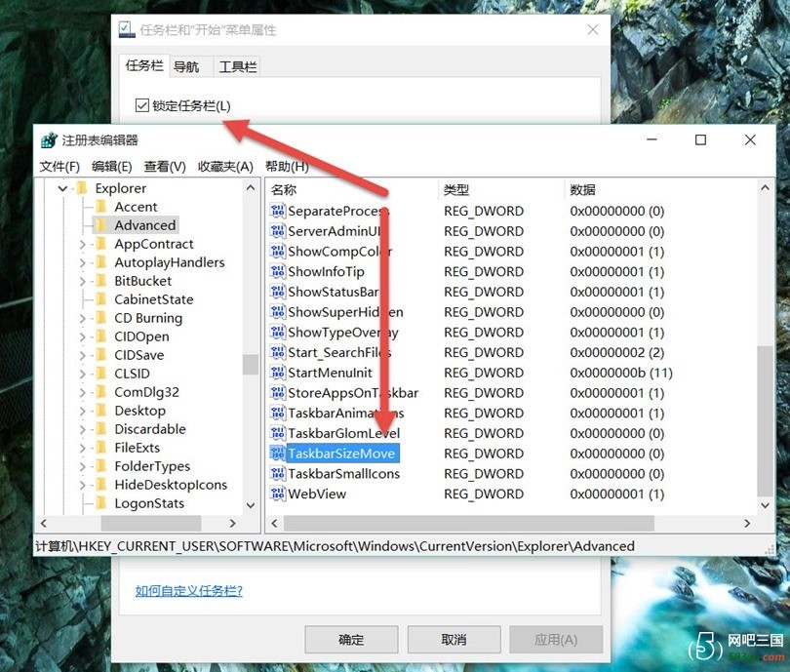
Task: Click the SeparateProcess value icon
Action: coord(278,211)
